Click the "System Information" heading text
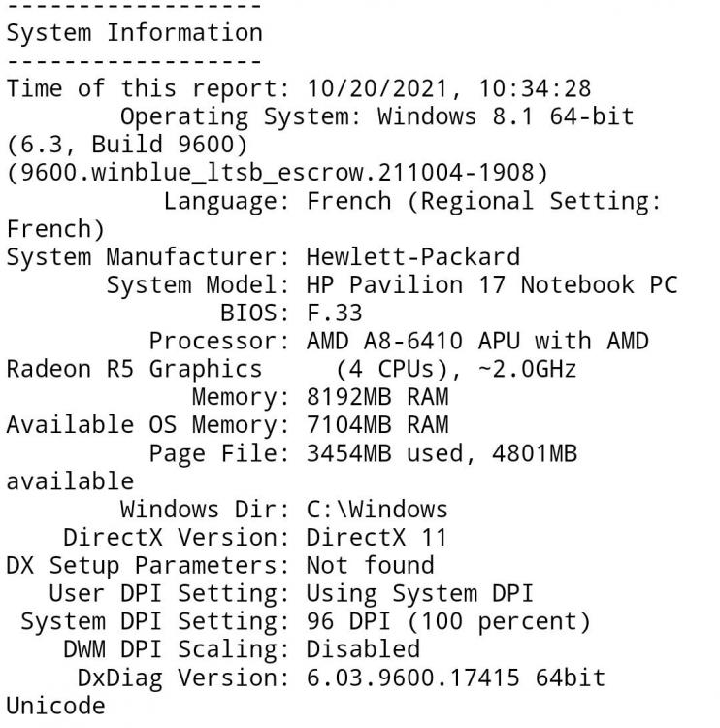Viewport: 720px width, 728px height. point(134,32)
